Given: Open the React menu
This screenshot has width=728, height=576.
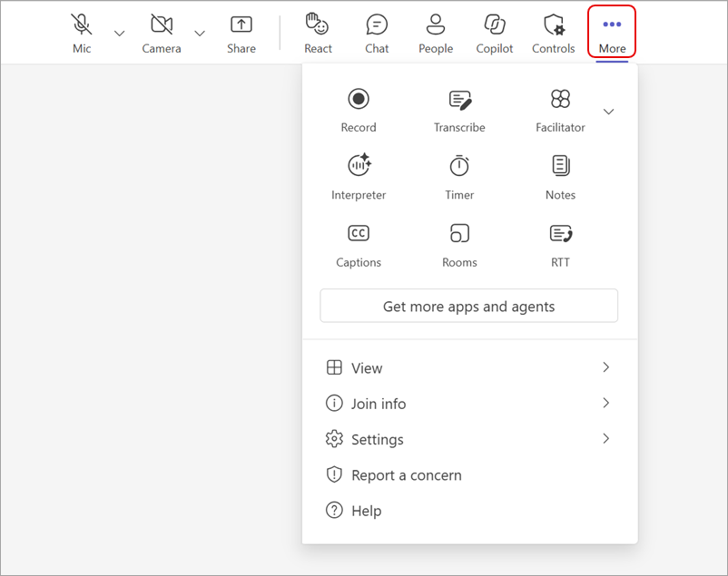Looking at the screenshot, I should (x=318, y=33).
